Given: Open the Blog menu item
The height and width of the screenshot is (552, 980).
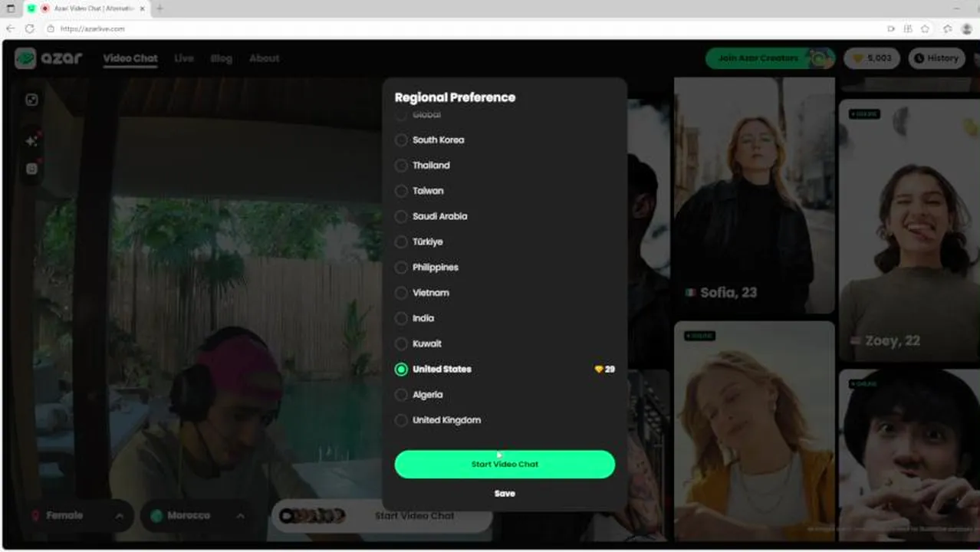Looking at the screenshot, I should point(222,58).
